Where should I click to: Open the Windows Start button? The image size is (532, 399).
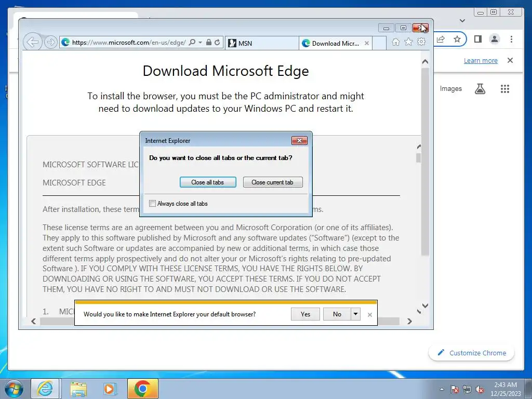click(x=14, y=389)
